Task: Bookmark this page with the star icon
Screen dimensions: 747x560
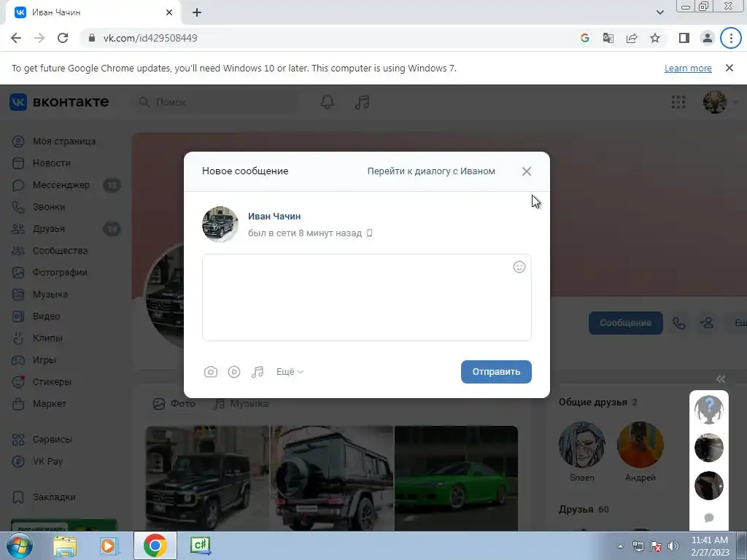Action: [x=655, y=38]
